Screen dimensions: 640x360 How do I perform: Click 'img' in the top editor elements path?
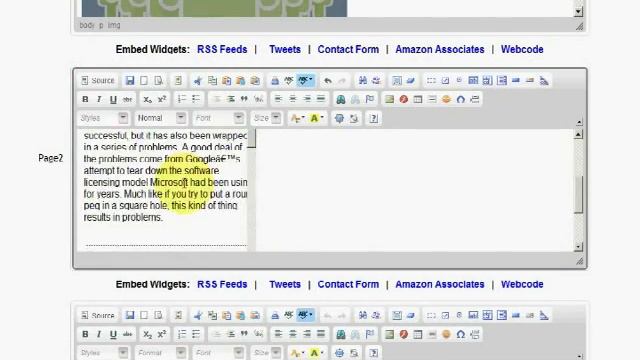(x=114, y=25)
